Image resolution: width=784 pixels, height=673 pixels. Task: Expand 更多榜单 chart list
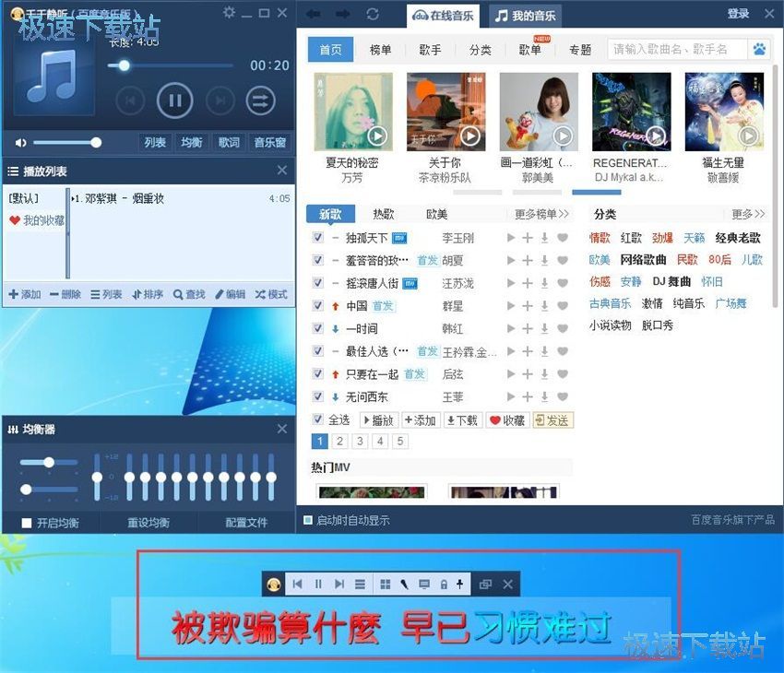coord(541,214)
